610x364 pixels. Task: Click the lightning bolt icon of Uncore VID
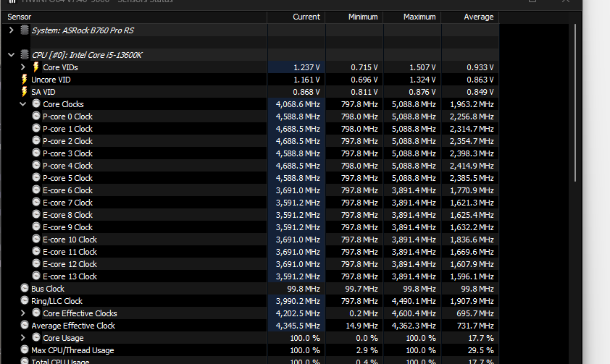[24, 80]
